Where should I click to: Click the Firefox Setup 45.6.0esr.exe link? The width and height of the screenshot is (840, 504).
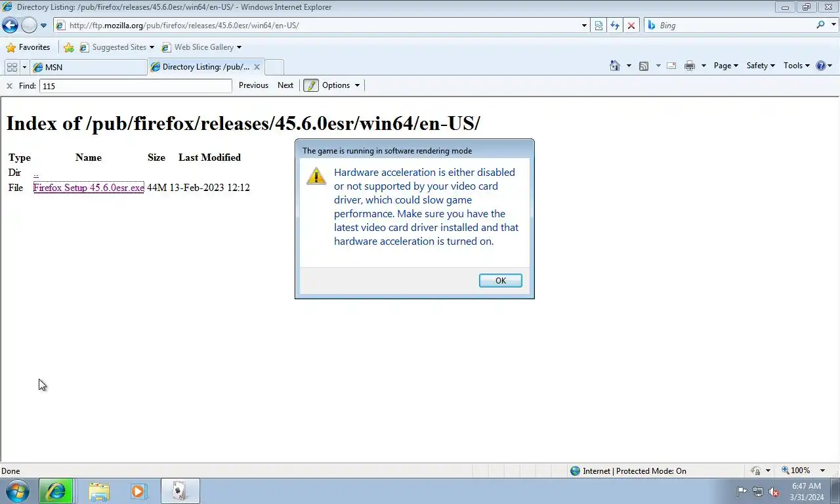[x=89, y=188]
